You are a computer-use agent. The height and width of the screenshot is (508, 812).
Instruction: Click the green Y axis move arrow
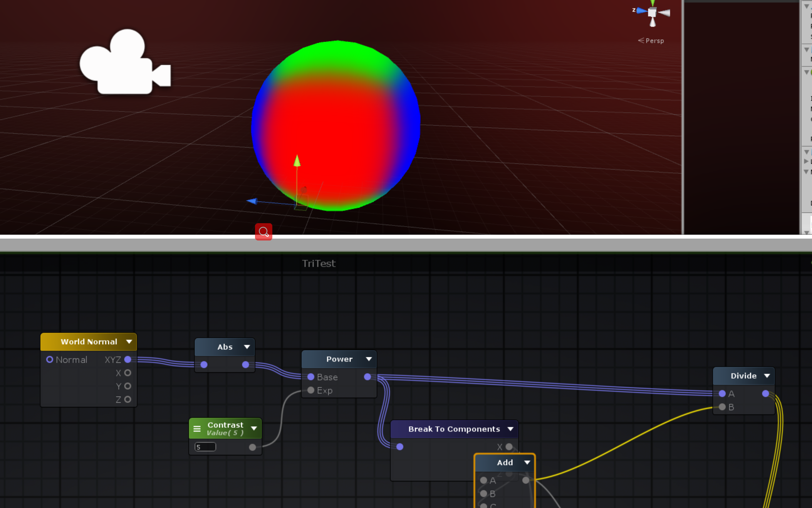click(297, 161)
